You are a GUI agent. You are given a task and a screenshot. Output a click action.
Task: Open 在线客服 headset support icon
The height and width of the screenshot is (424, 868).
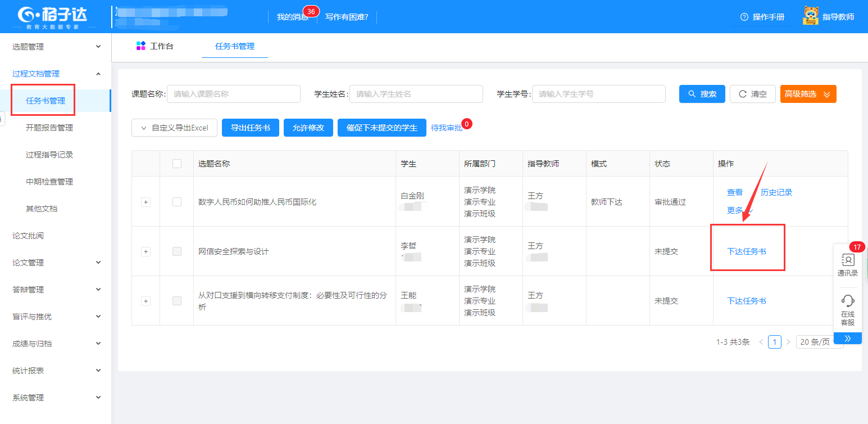point(847,301)
